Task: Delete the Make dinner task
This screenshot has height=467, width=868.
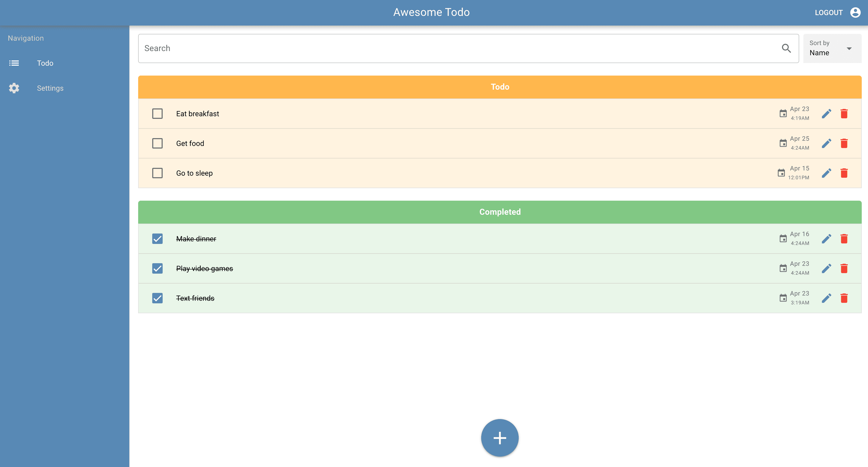Action: (x=844, y=238)
